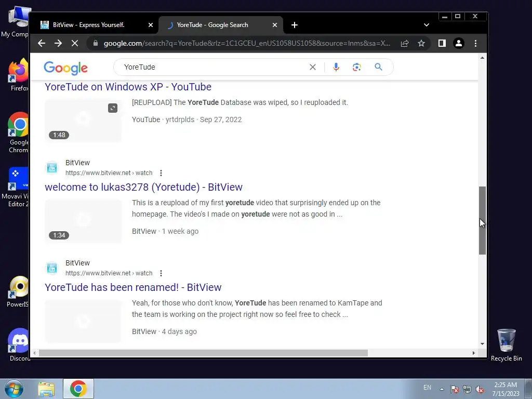Click the scrollbar down arrow
The width and height of the screenshot is (532, 399).
482,344
